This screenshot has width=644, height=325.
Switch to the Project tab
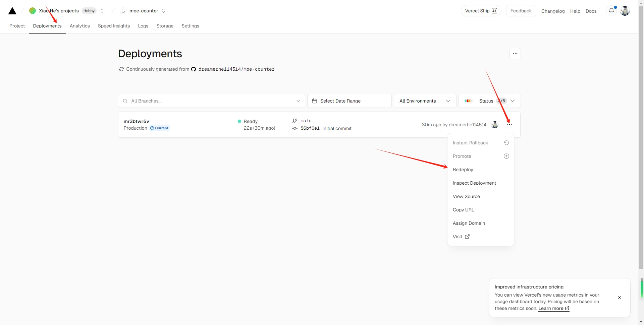point(17,26)
